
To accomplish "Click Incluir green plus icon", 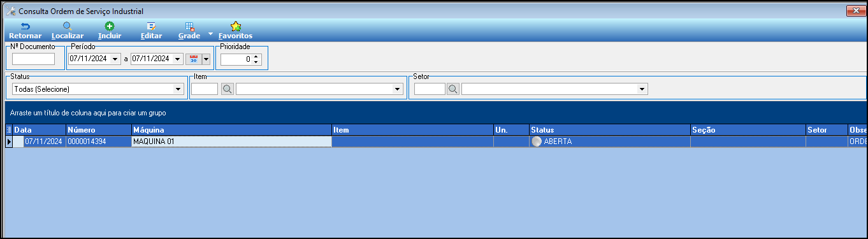I will (x=110, y=26).
